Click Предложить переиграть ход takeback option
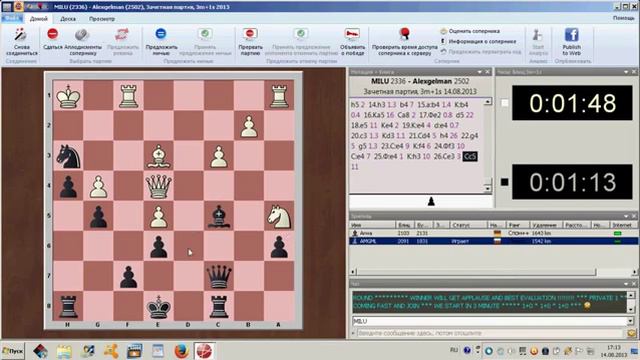Viewport: 640px width, 360px height. [481, 52]
